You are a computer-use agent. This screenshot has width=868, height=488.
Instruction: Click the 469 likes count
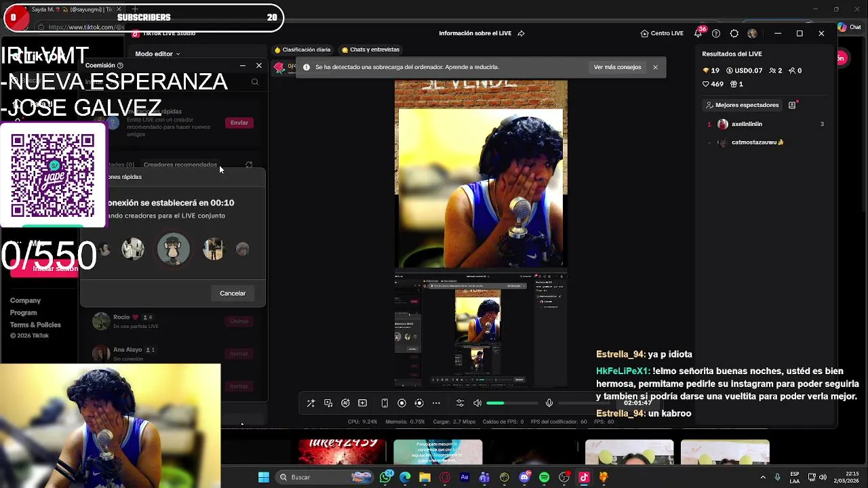point(713,84)
